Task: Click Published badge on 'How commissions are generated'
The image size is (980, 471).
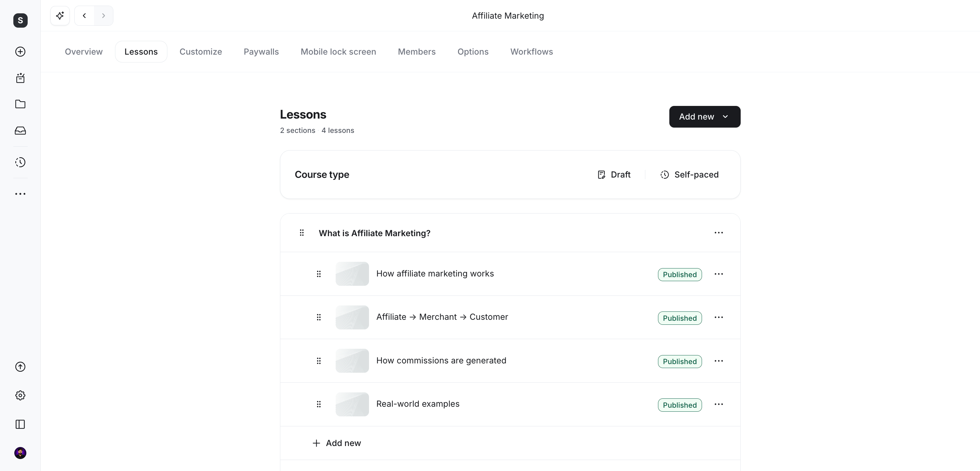Action: click(679, 361)
